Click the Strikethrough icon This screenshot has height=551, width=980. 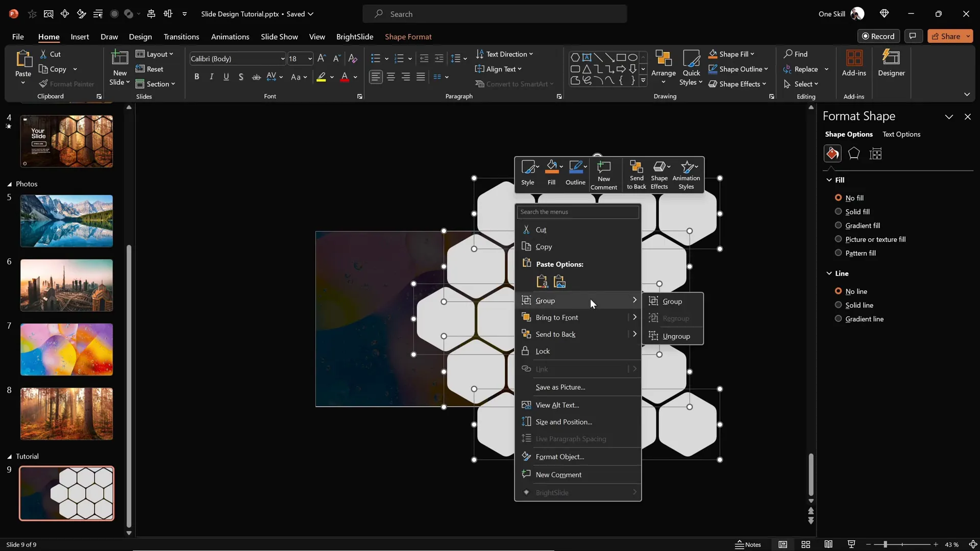[256, 77]
